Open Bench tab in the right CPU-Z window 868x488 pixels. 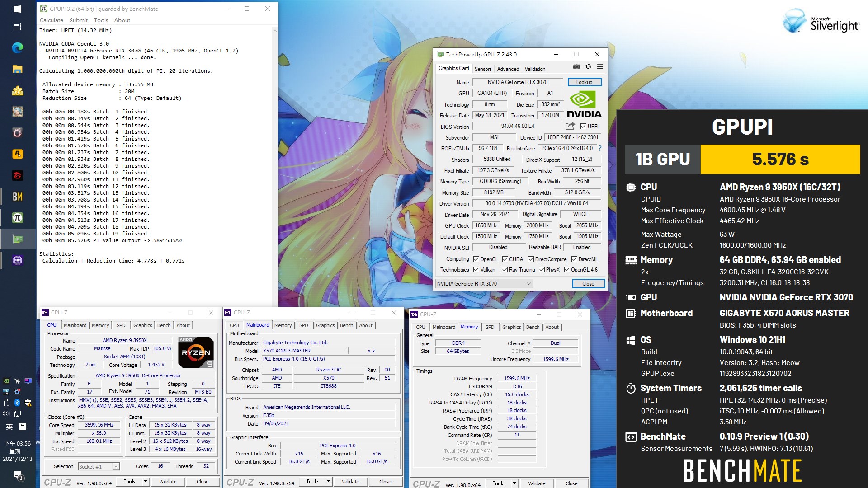click(x=533, y=327)
